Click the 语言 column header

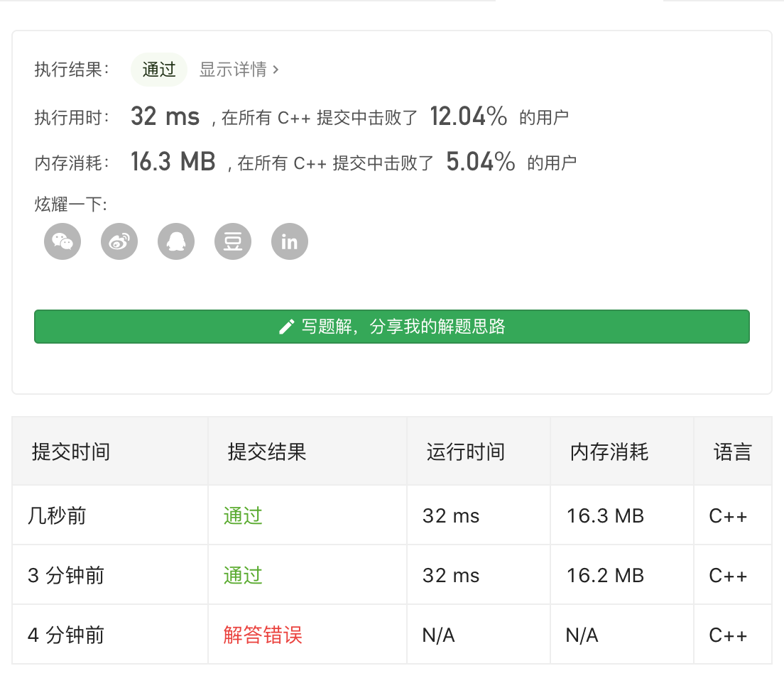click(733, 452)
